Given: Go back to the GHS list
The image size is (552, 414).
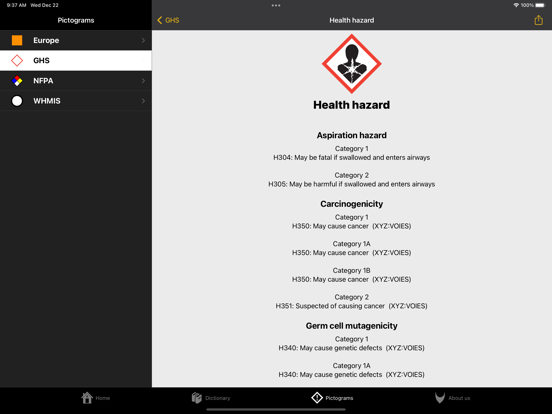Looking at the screenshot, I should [x=168, y=20].
